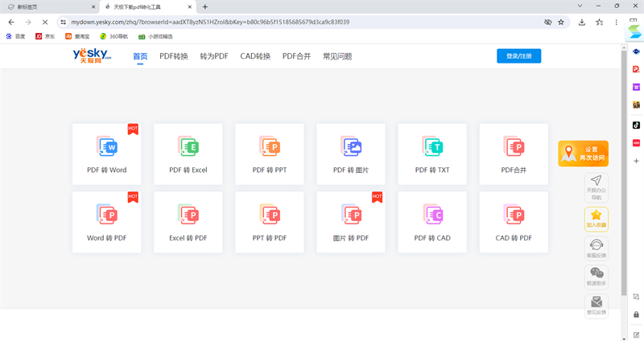Click the blue eye icon in browser sidebar

pyautogui.click(x=636, y=51)
